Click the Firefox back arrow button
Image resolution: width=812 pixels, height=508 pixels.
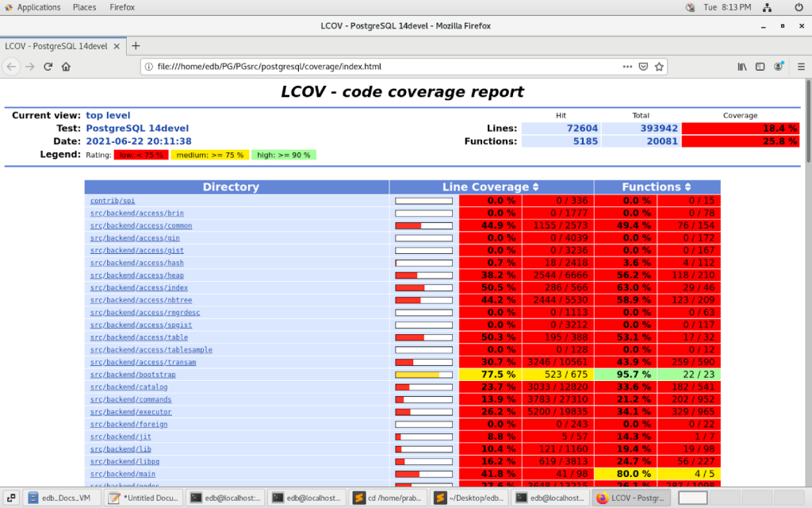point(11,67)
